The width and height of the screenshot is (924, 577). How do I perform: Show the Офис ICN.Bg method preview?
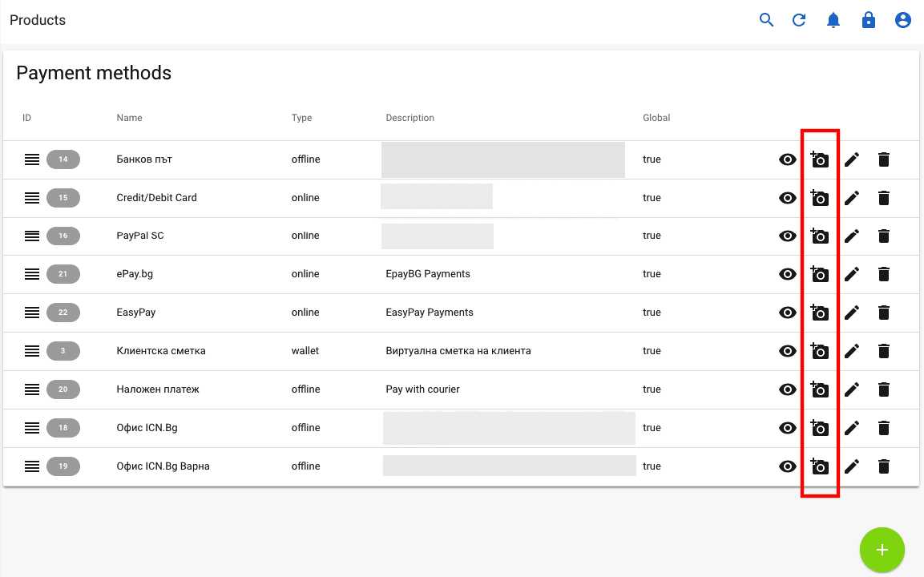click(x=787, y=428)
